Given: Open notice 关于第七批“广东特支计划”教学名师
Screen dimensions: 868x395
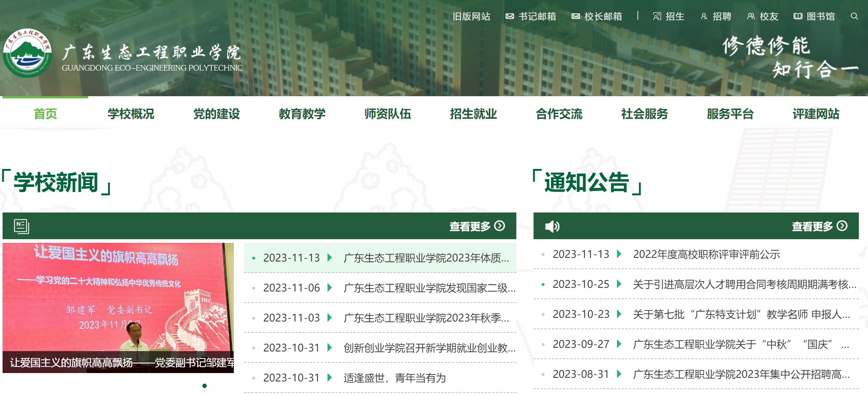Looking at the screenshot, I should [741, 314].
